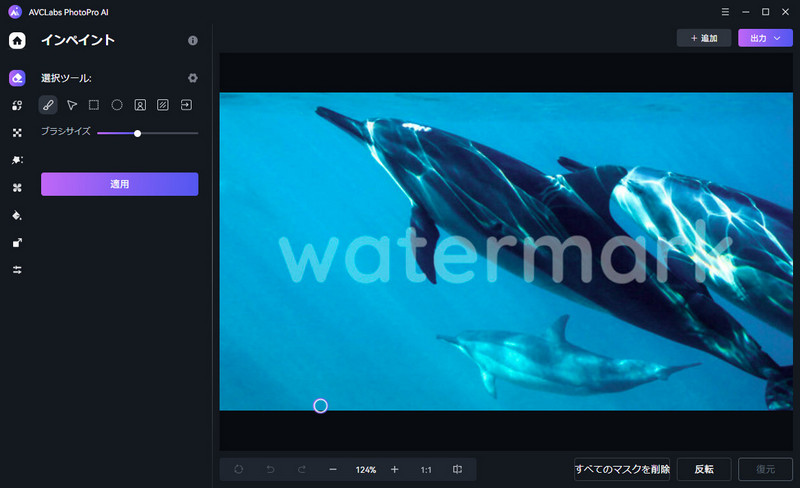
Task: Click the brush size slider handle
Action: coord(137,133)
